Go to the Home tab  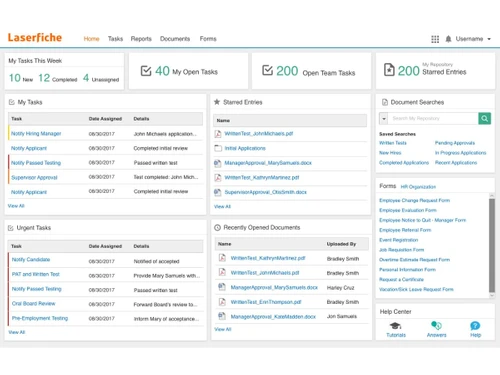91,39
